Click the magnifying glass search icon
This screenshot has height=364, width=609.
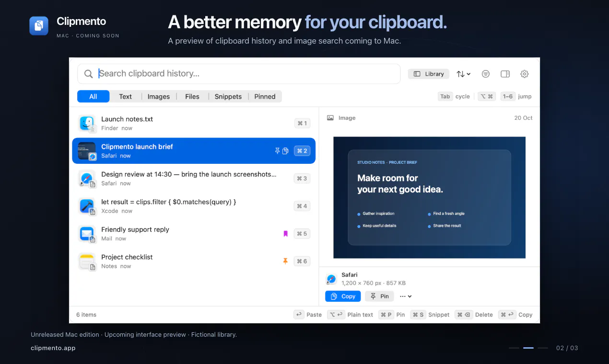[x=88, y=74]
